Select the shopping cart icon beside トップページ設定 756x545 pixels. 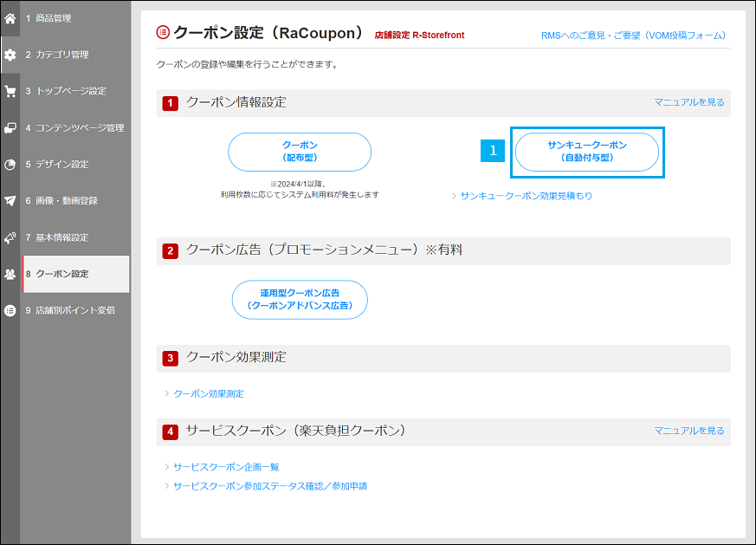(11, 90)
